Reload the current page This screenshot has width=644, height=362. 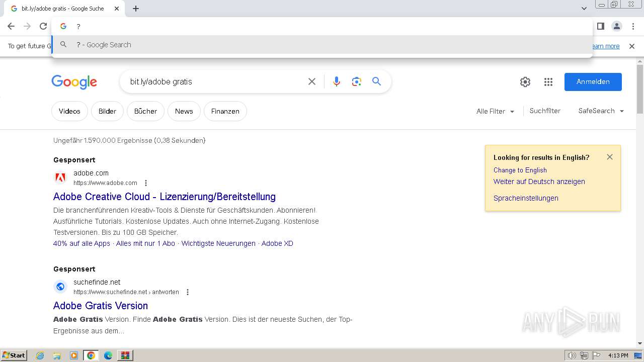point(43,26)
